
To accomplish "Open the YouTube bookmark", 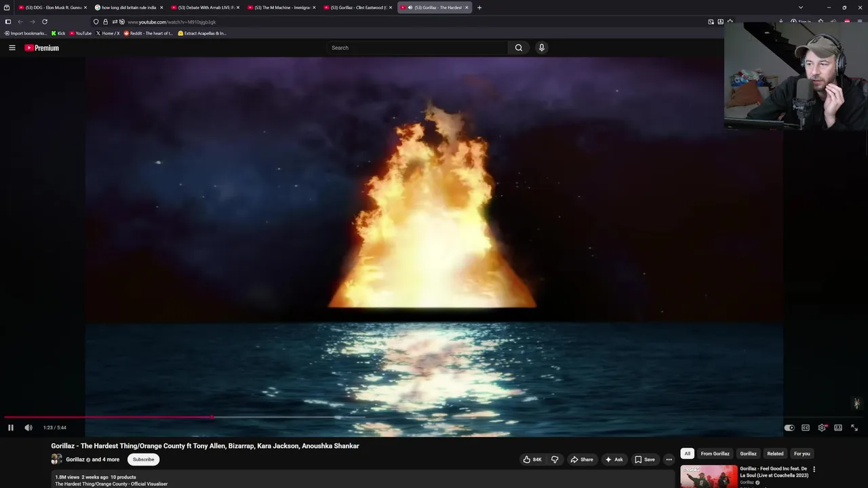I will click(x=80, y=33).
